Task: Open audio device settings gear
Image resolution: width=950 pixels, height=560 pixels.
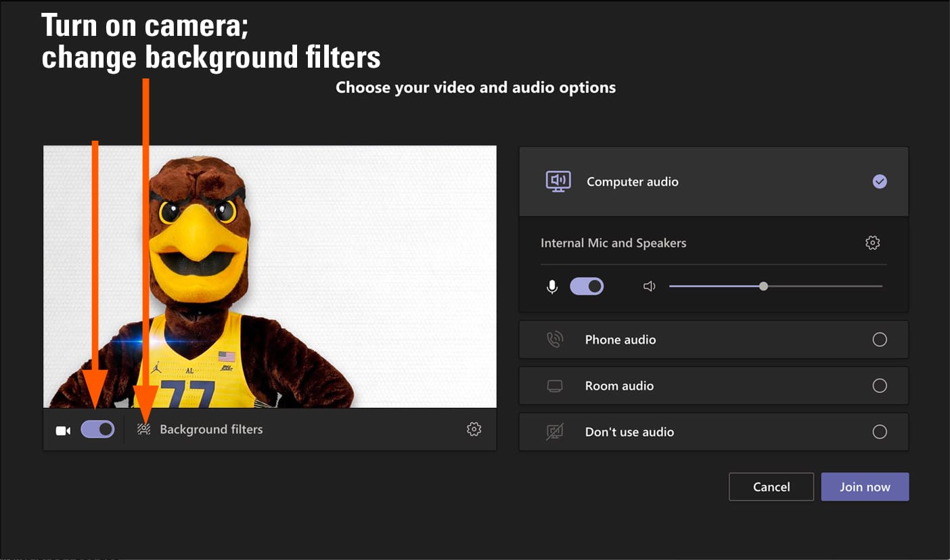Action: pos(873,243)
